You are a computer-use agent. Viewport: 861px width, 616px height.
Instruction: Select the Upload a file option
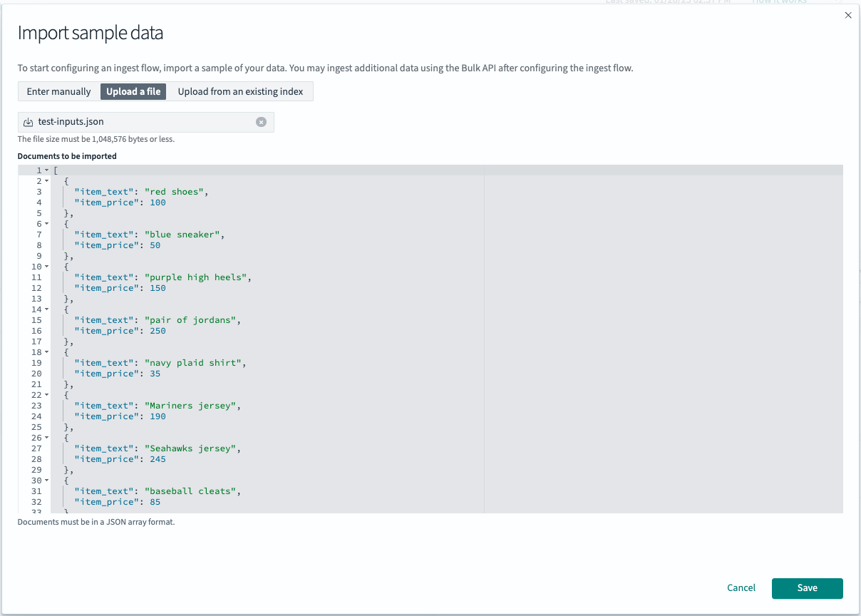133,91
